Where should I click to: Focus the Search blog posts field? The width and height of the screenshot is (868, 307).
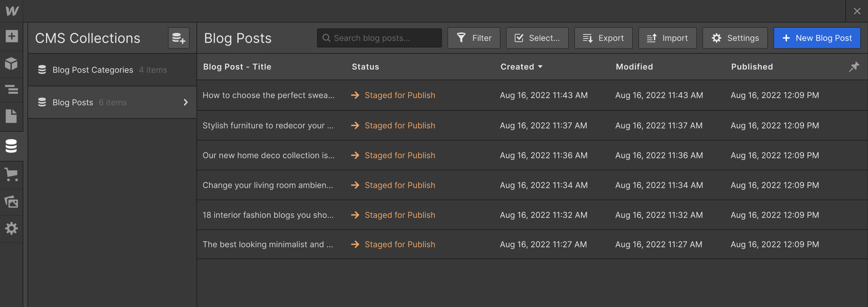(379, 38)
